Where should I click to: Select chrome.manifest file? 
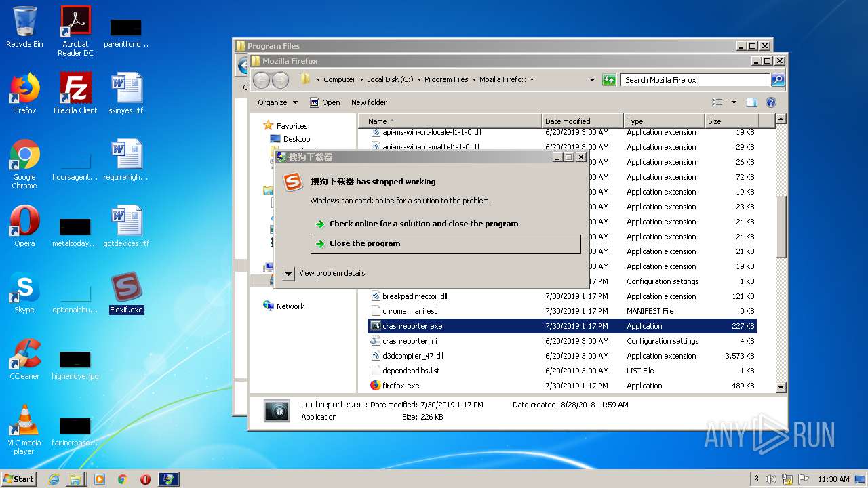(x=563, y=311)
